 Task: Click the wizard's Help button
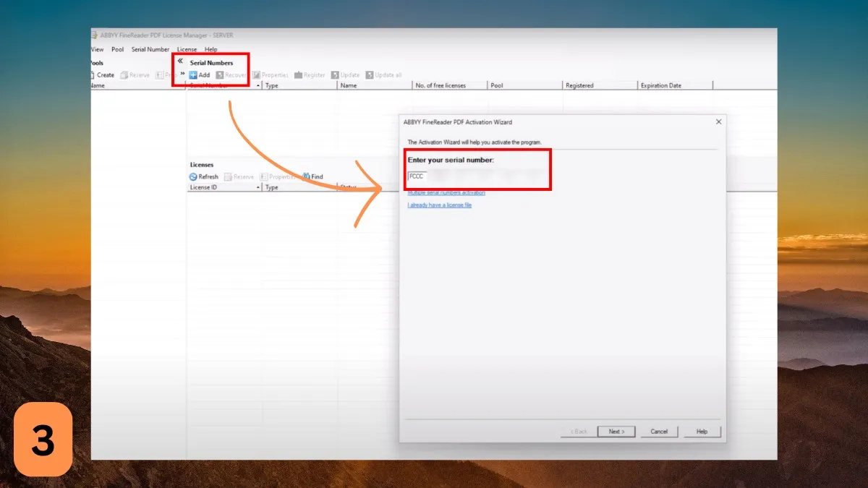702,432
